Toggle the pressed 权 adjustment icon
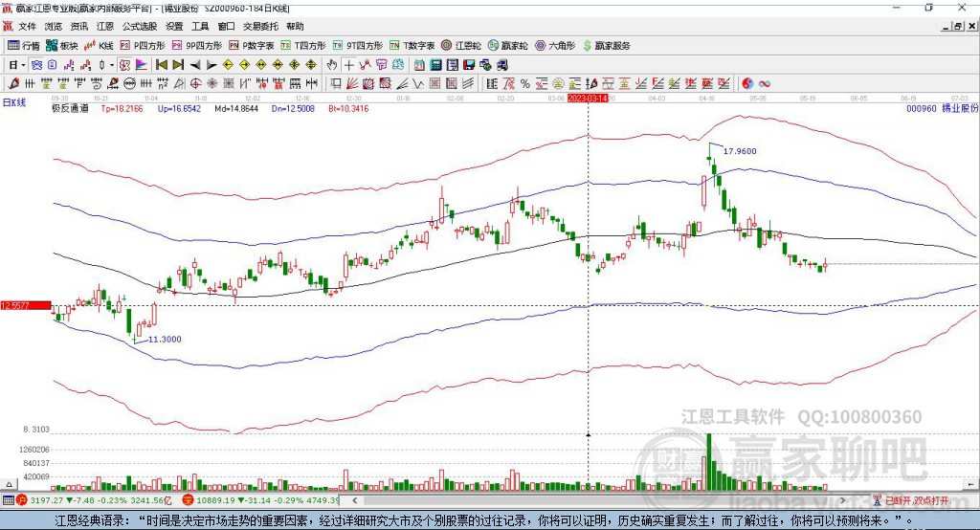The height and width of the screenshot is (530, 980). (x=124, y=65)
